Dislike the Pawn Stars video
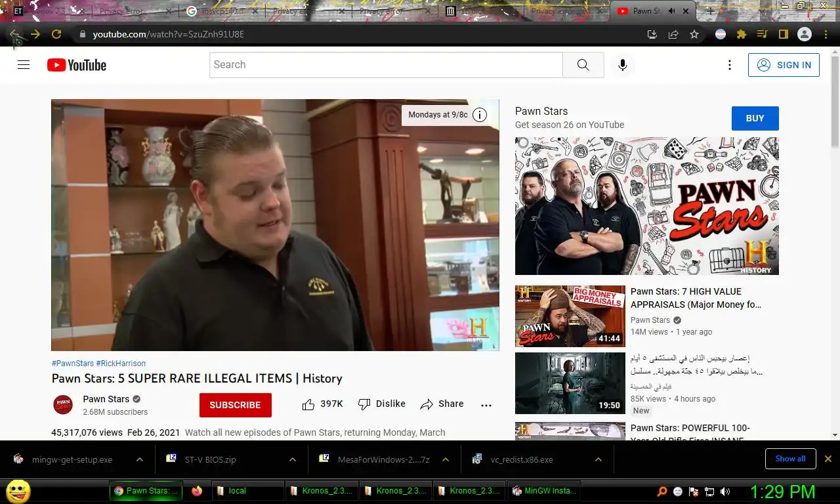Screen dimensions: 840x504 [x=382, y=404]
